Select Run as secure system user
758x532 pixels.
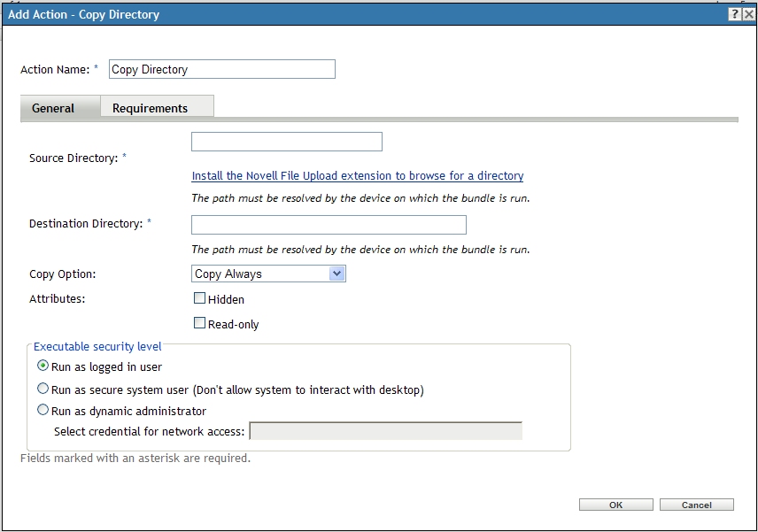click(x=43, y=388)
